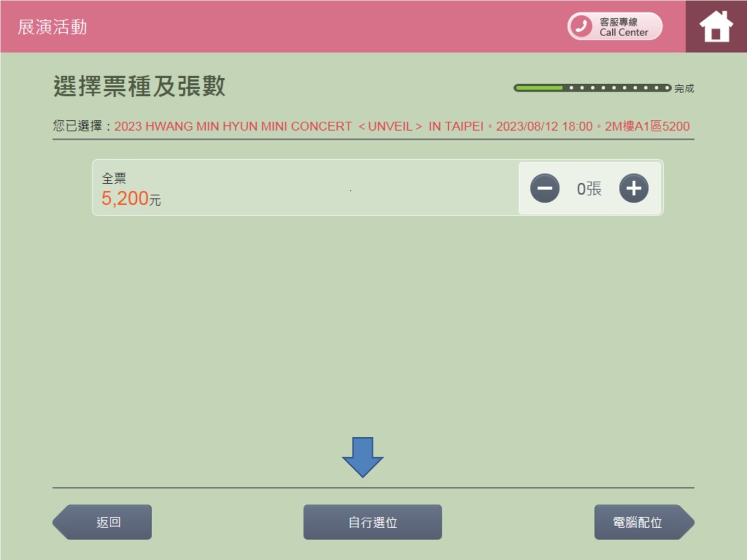Decrease ticket count with minus button
The width and height of the screenshot is (747, 560).
click(x=545, y=188)
